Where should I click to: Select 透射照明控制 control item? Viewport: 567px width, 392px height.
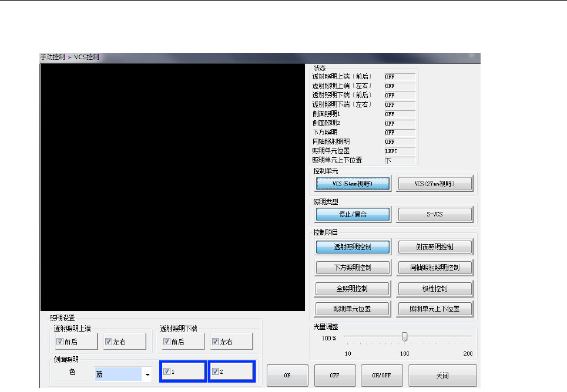353,247
